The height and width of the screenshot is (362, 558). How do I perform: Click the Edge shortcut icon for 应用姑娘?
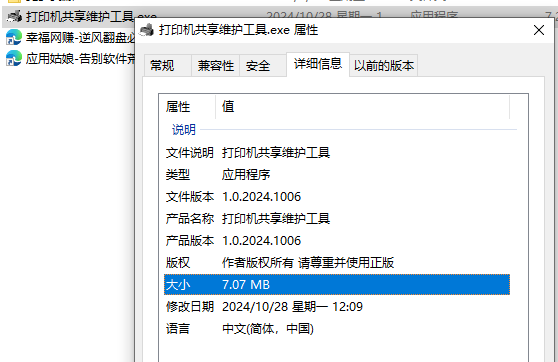[x=14, y=58]
